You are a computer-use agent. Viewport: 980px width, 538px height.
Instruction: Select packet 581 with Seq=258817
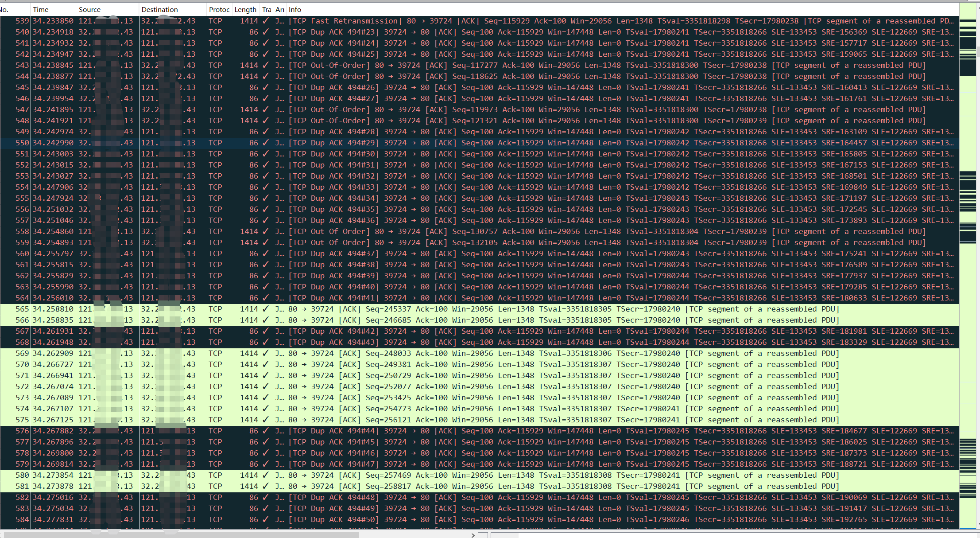443,486
